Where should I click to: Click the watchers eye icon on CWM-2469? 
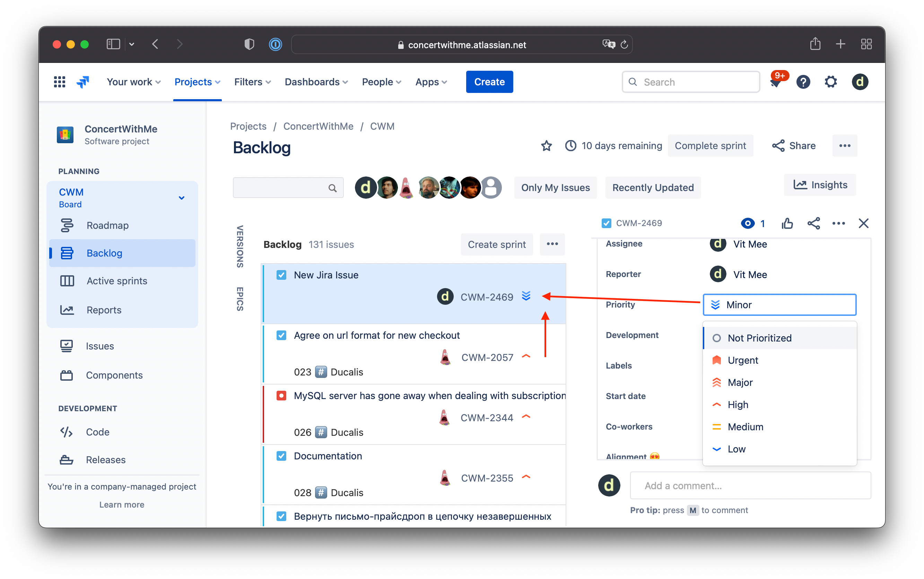748,223
